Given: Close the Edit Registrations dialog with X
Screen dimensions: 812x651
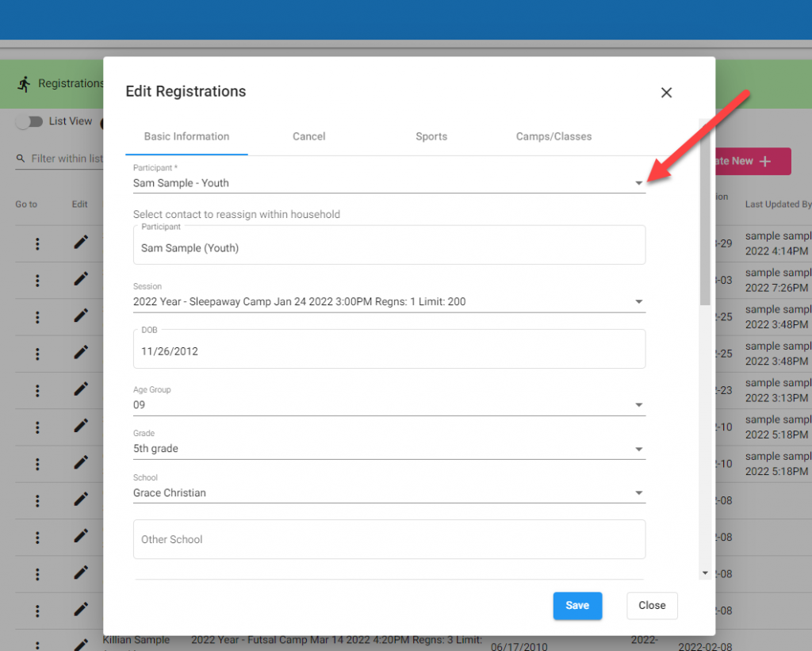Looking at the screenshot, I should [x=666, y=93].
